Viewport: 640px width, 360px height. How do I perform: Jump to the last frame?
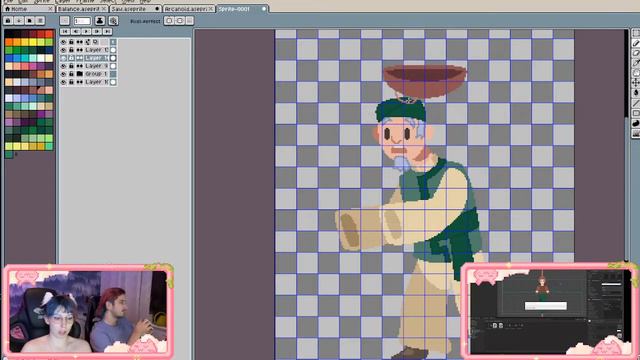107,31
